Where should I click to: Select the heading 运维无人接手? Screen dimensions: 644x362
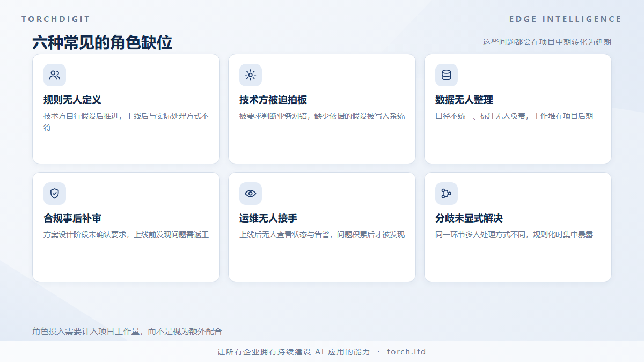(x=268, y=219)
